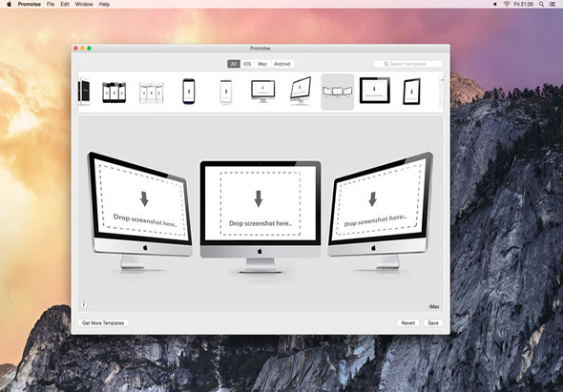
Task: Focus the Search templates field
Action: pos(407,64)
